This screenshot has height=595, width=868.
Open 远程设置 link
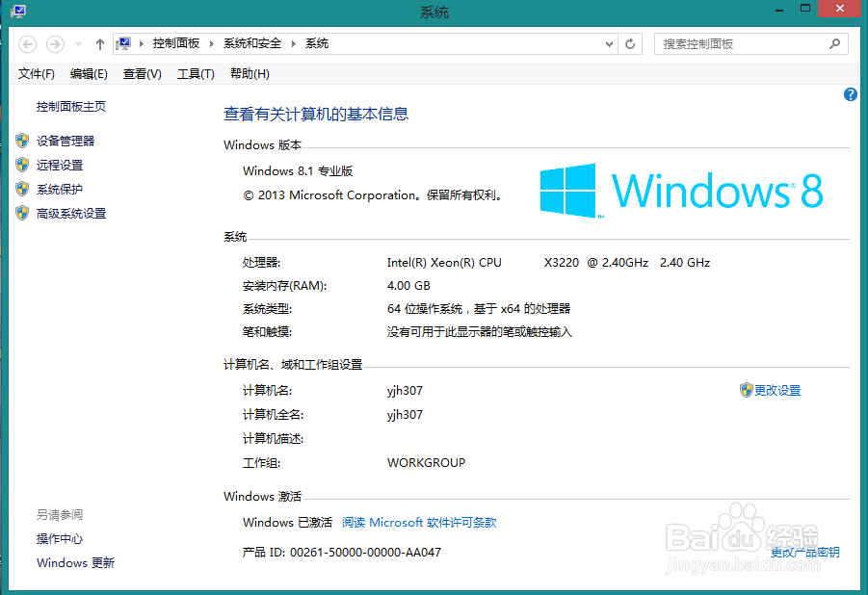pos(60,165)
